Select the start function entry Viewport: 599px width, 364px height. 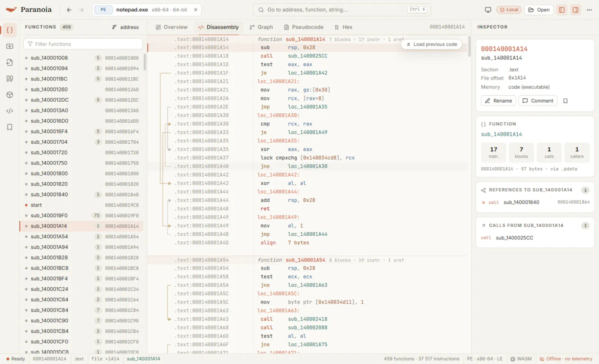coord(81,205)
